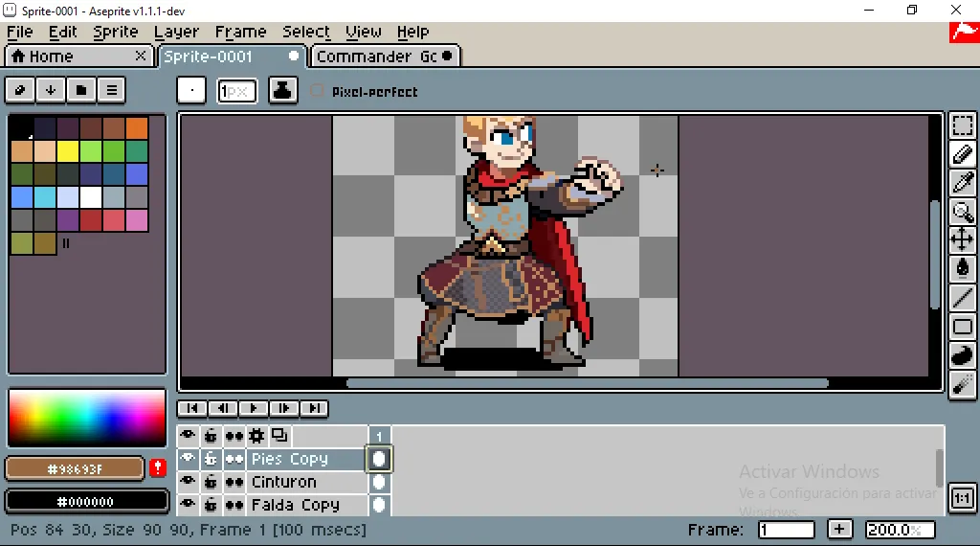The height and width of the screenshot is (546, 980).
Task: Go to next frame
Action: click(283, 408)
